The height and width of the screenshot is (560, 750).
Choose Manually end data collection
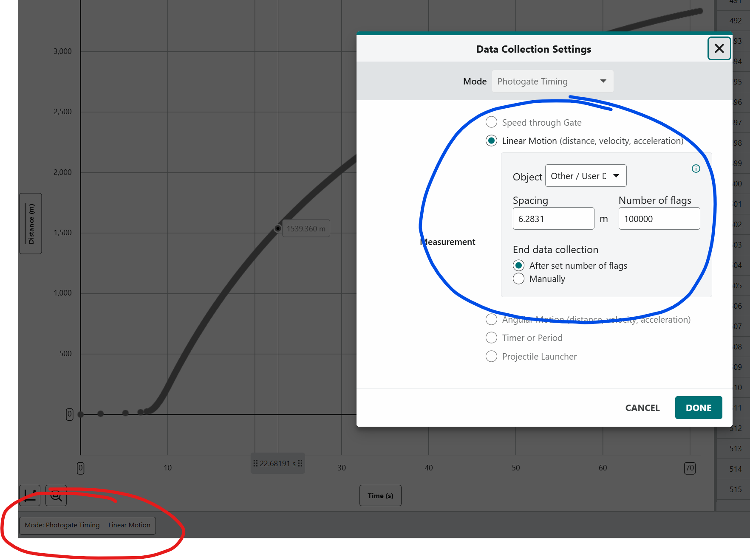(x=518, y=279)
